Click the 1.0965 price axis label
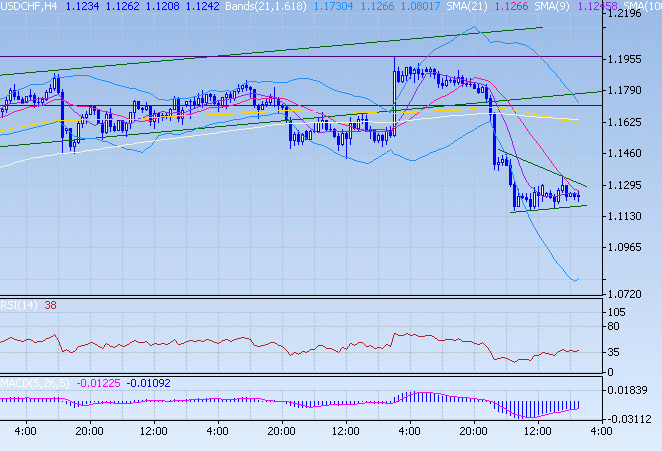Image resolution: width=662 pixels, height=451 pixels. pyautogui.click(x=625, y=247)
